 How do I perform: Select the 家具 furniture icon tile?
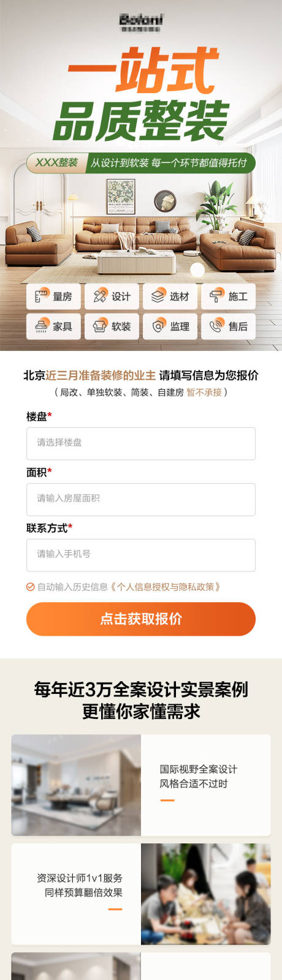53,326
